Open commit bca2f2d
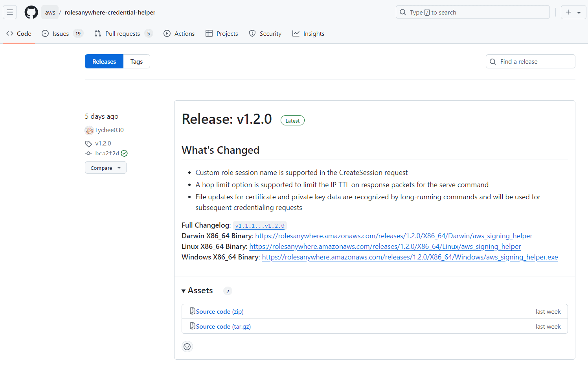Viewport: 588px width, 366px height. [107, 153]
